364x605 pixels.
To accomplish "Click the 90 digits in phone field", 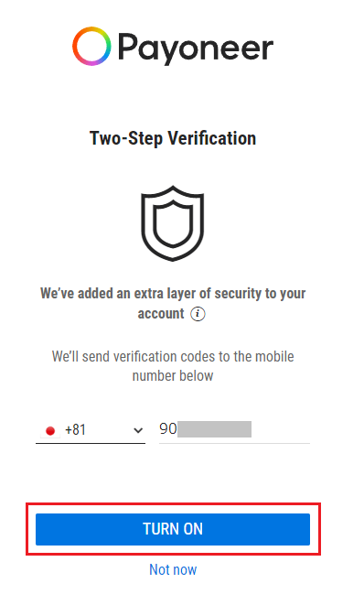I will [168, 428].
